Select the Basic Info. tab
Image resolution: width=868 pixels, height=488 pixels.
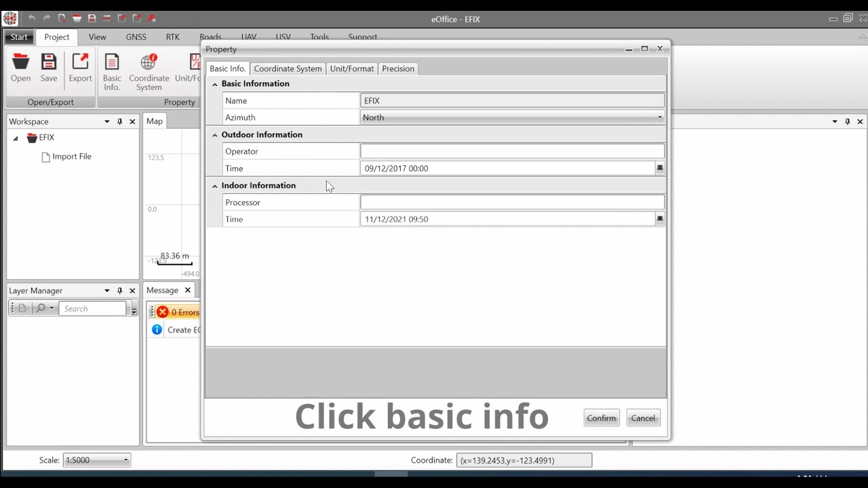point(228,68)
